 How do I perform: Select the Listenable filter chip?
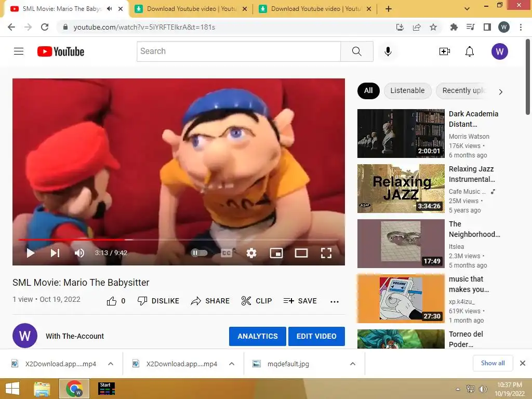(407, 90)
